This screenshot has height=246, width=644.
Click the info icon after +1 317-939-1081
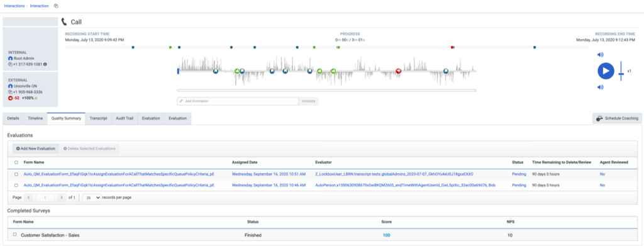[45, 64]
